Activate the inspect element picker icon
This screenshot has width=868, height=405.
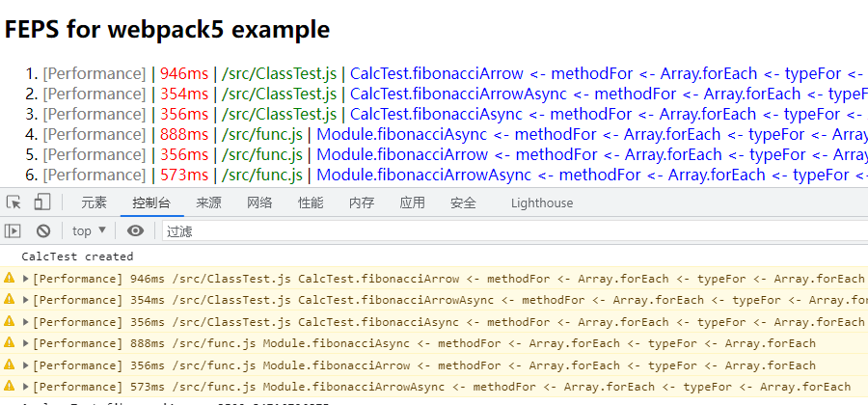[x=14, y=202]
